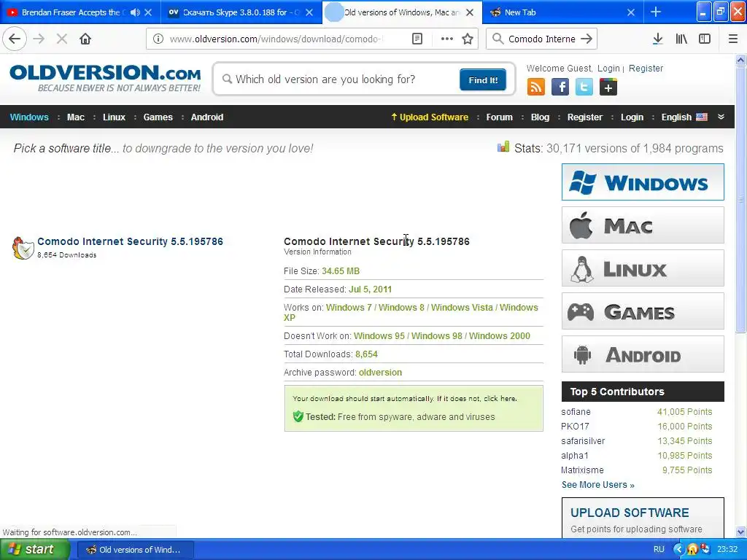Screen dimensions: 747x560
Task: Click the Old versions taskbar button
Action: 135,550
